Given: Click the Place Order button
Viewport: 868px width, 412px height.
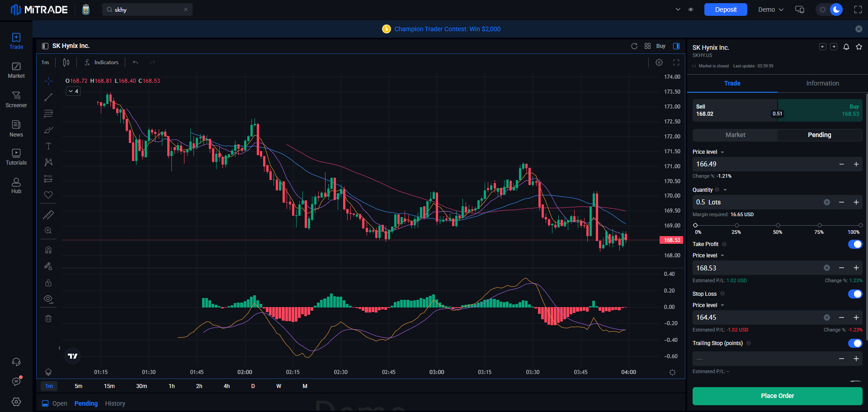Looking at the screenshot, I should (x=777, y=396).
